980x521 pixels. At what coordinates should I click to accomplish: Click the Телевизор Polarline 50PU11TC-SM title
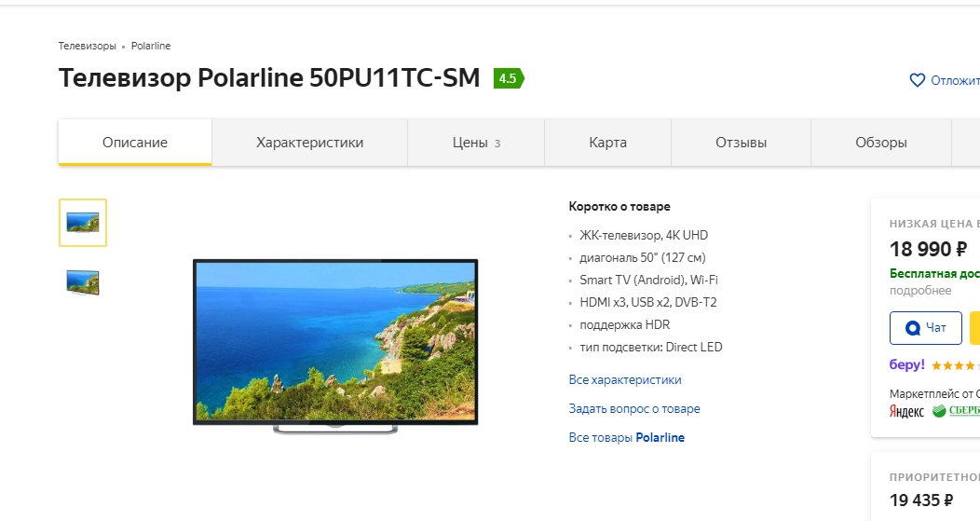[x=269, y=78]
